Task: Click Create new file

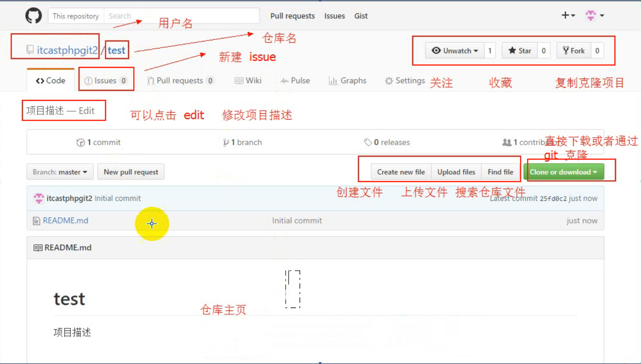Action: pyautogui.click(x=401, y=172)
